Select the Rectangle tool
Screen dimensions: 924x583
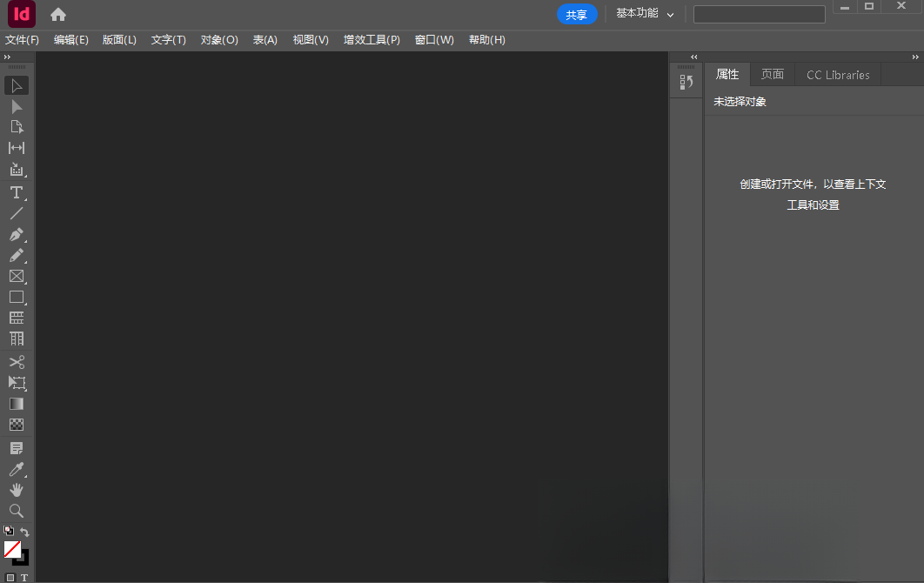pyautogui.click(x=17, y=297)
